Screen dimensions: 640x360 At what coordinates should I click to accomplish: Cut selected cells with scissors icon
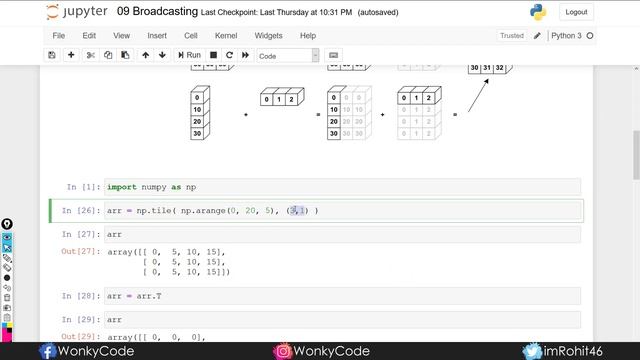pyautogui.click(x=91, y=55)
